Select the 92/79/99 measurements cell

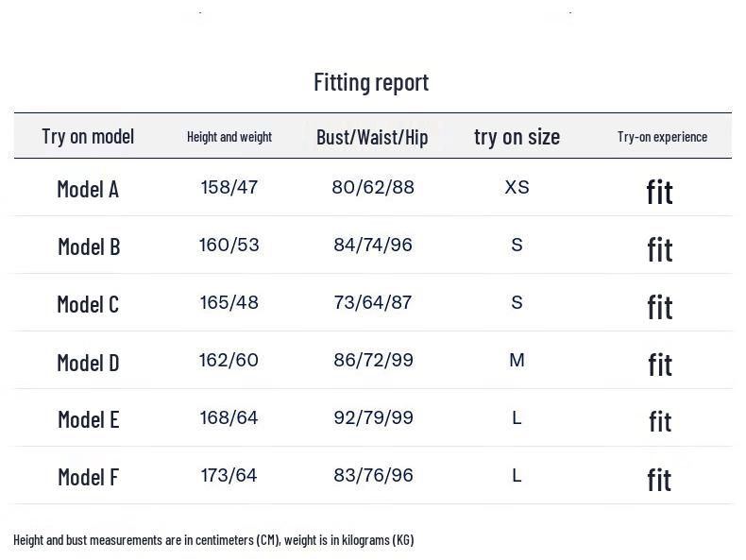(373, 417)
